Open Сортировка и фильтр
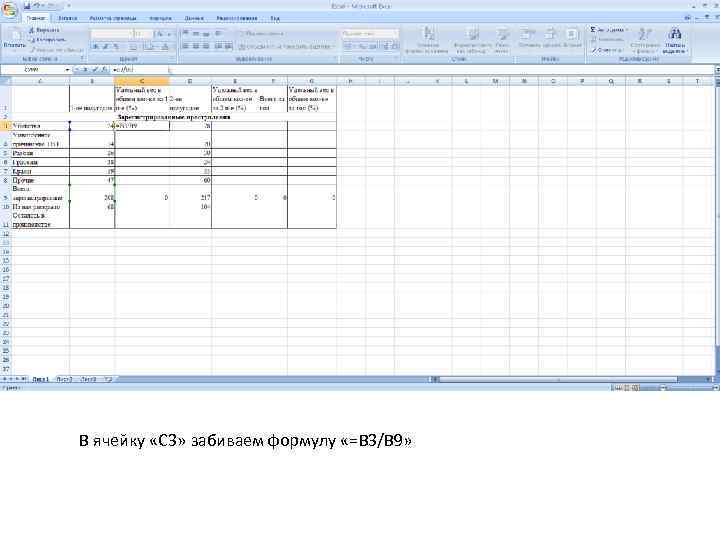 tap(645, 40)
